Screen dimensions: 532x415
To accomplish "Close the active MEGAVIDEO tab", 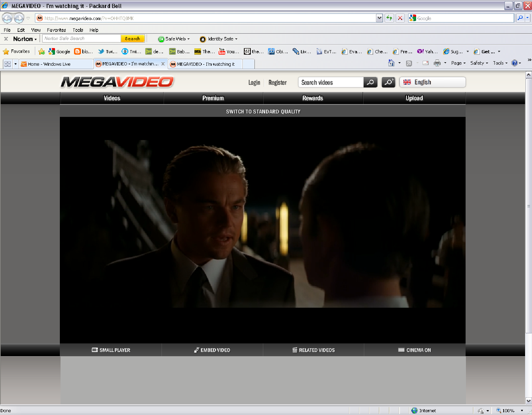I will tap(163, 64).
